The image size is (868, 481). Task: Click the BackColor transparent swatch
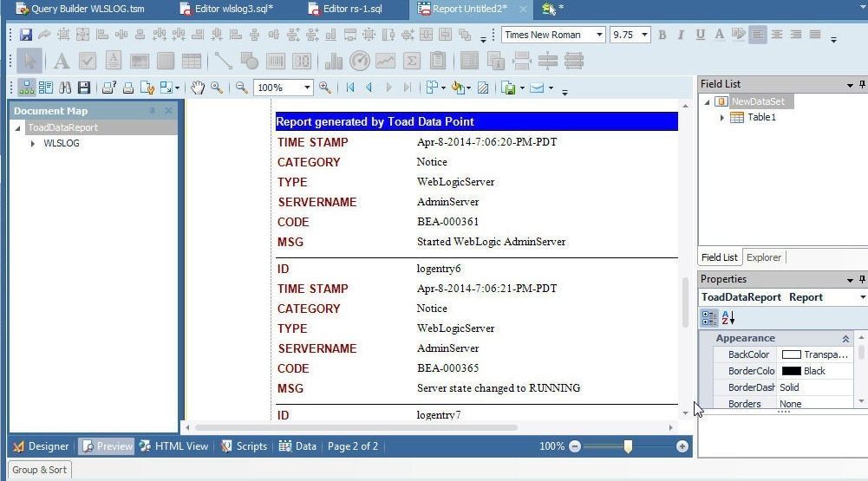(x=791, y=354)
